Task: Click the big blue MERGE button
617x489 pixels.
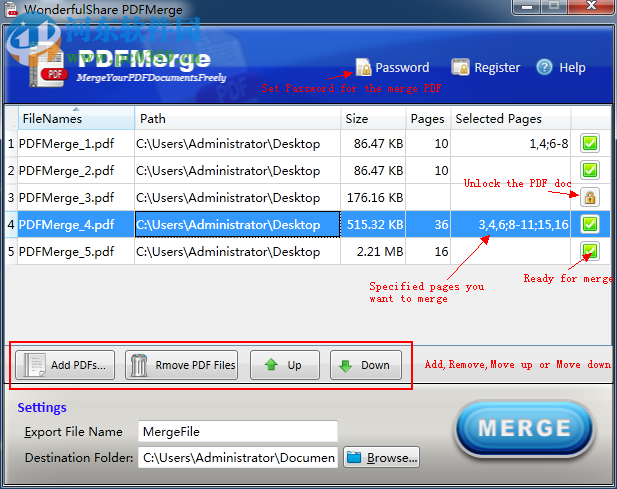Action: point(524,428)
